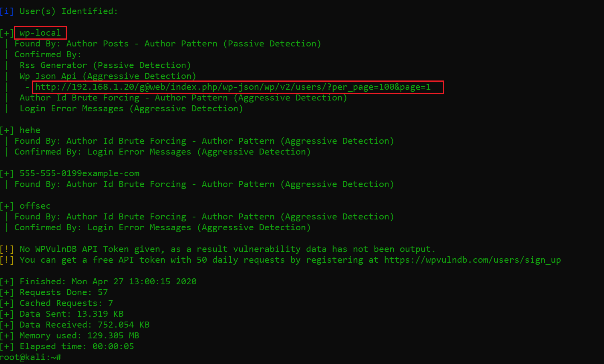This screenshot has height=364, width=604.
Task: Click the blue [i] info marker
Action: (7, 11)
